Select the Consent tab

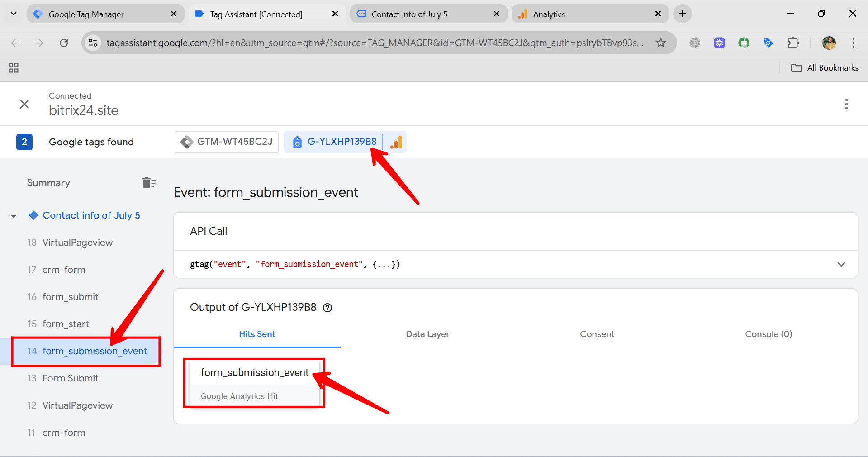point(597,334)
